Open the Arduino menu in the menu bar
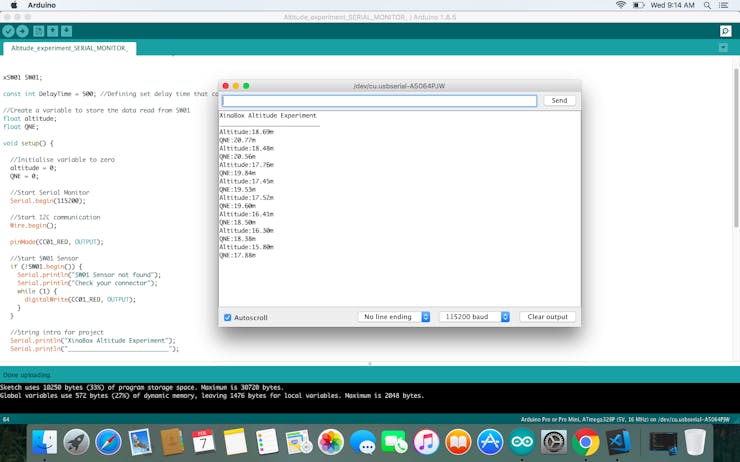 click(x=42, y=5)
